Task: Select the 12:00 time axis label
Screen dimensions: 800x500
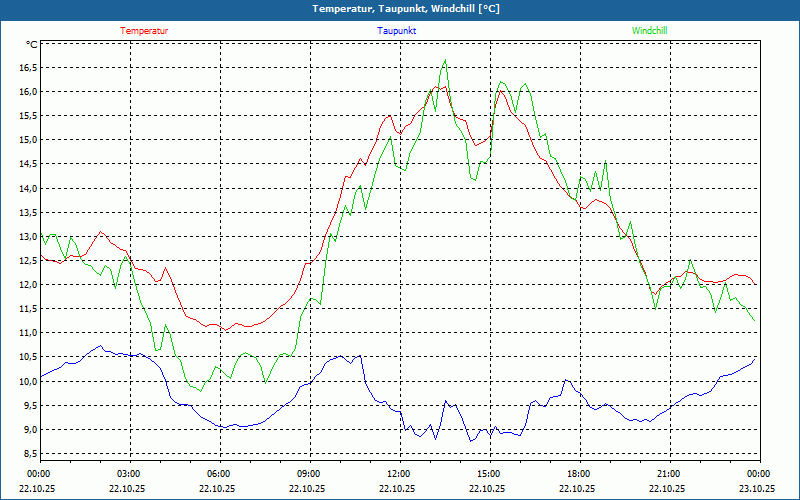Action: tap(398, 474)
